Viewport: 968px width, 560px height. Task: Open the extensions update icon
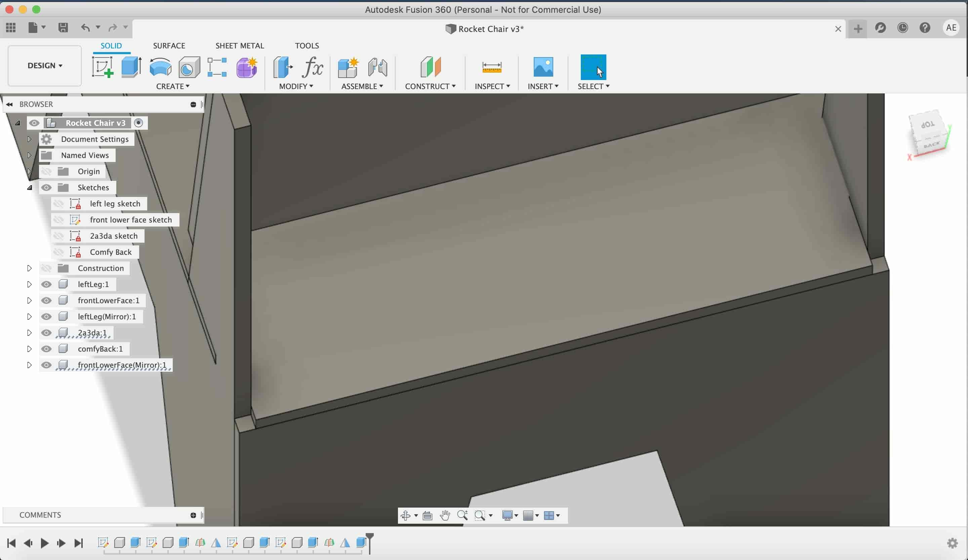click(880, 28)
